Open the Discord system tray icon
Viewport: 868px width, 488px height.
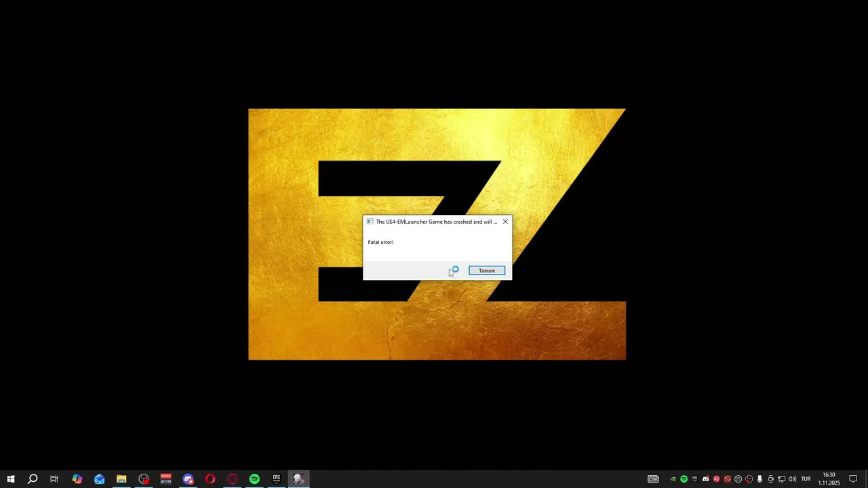pyautogui.click(x=705, y=479)
